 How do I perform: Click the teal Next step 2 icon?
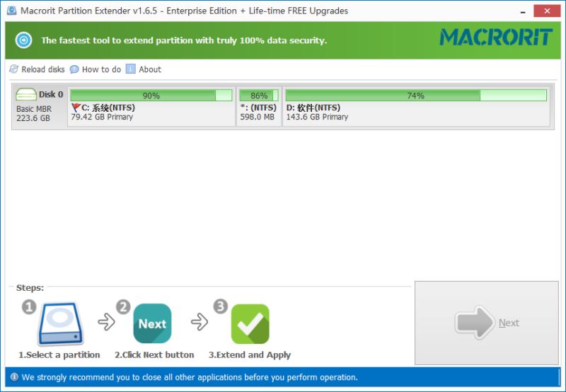[152, 323]
